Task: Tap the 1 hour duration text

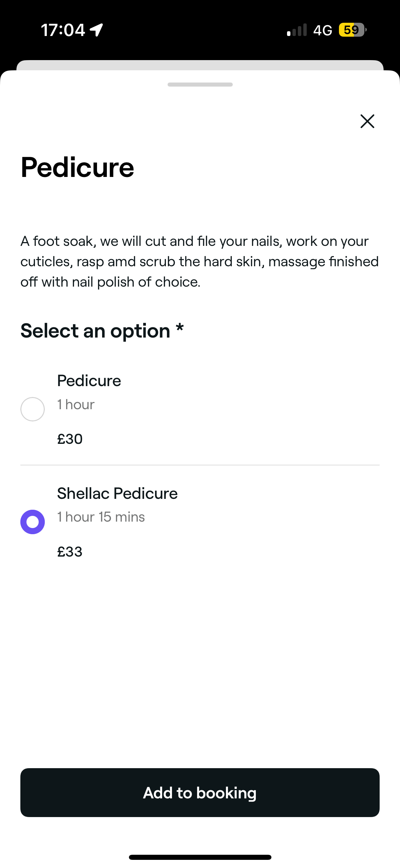Action: [x=76, y=404]
